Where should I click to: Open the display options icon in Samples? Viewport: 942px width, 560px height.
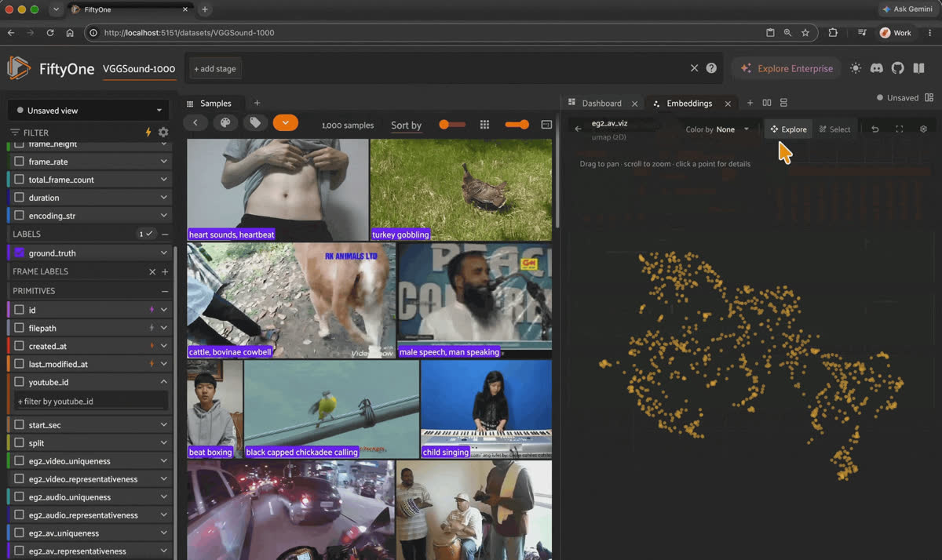[x=547, y=125]
